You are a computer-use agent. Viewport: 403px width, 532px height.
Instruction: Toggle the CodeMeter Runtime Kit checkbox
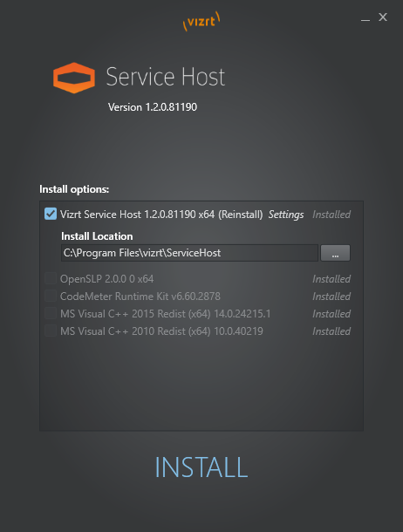[x=51, y=296]
